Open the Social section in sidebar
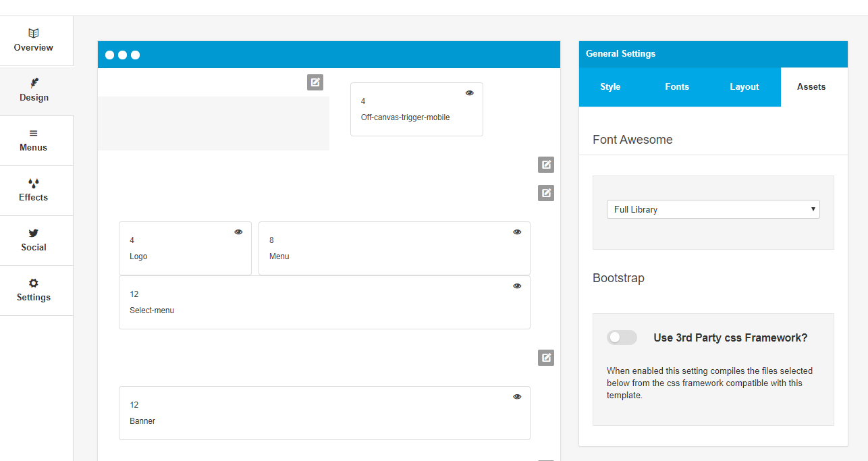868x461 pixels. tap(36, 241)
